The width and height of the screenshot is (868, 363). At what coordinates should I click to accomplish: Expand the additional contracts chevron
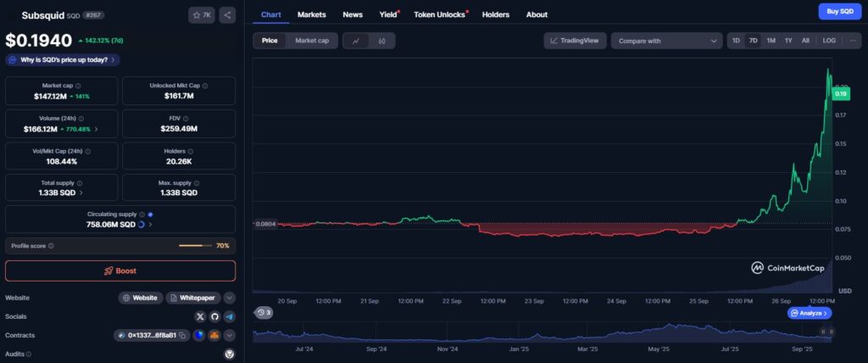pyautogui.click(x=229, y=335)
